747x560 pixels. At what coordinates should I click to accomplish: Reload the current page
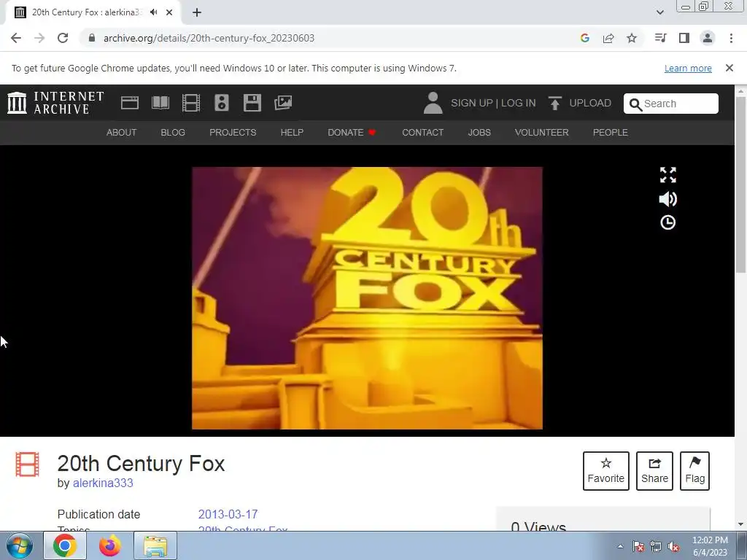point(63,38)
